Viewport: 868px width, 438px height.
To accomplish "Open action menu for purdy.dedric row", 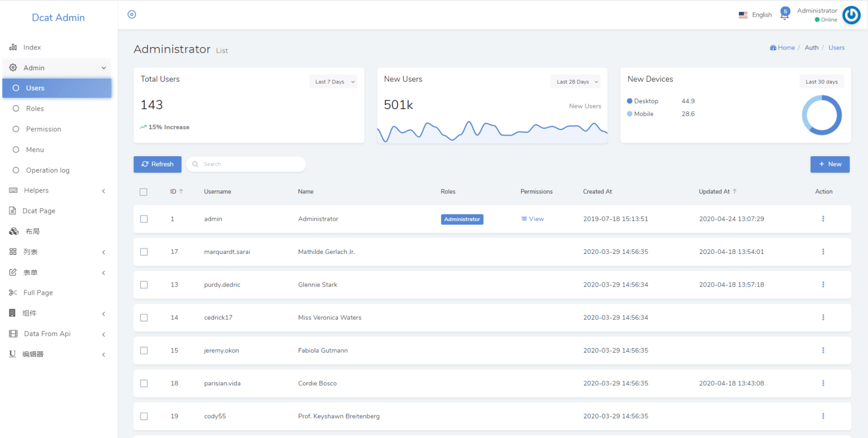I will coord(823,284).
